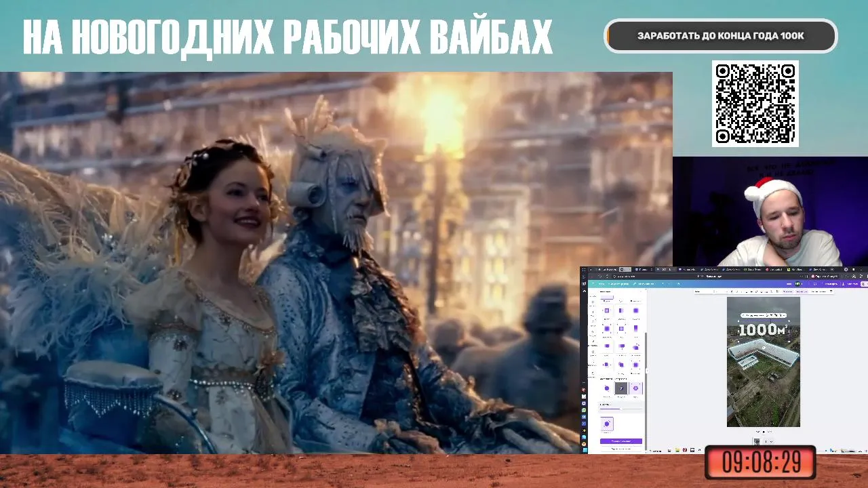
Task: Choose last animation preset in third grid row
Action: (x=635, y=346)
